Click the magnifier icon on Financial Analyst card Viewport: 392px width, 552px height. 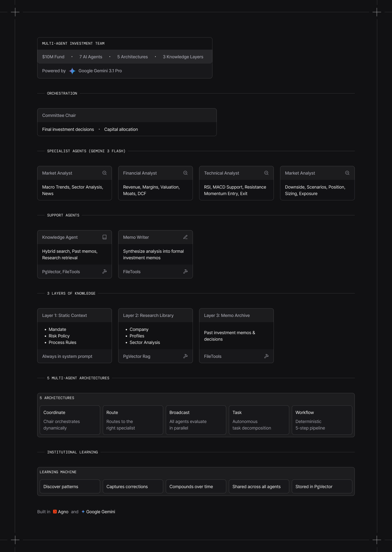185,173
